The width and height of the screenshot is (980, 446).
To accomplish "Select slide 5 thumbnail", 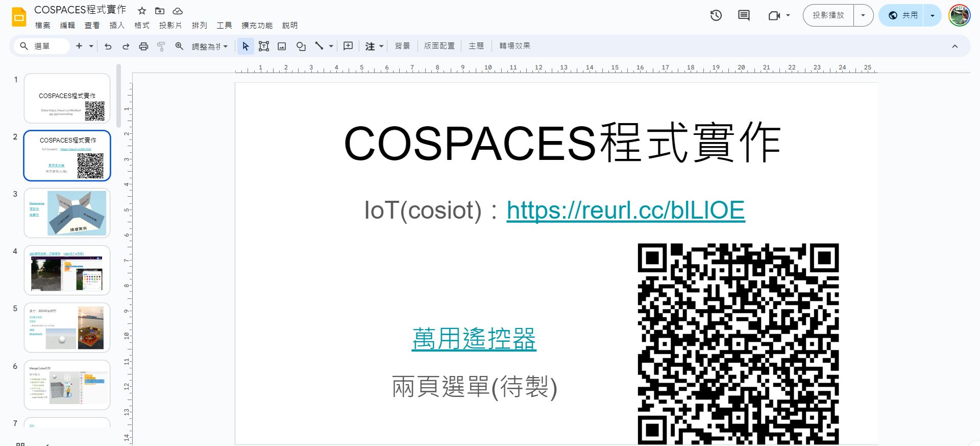I will (x=67, y=327).
